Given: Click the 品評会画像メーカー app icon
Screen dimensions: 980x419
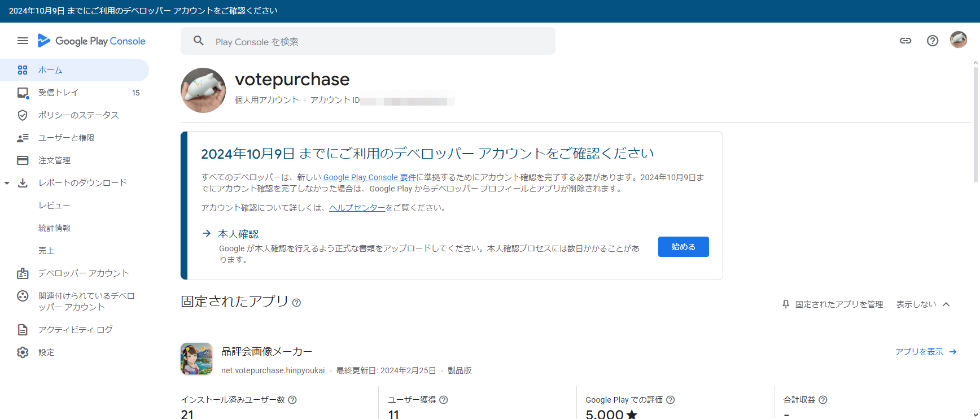Looking at the screenshot, I should (196, 359).
